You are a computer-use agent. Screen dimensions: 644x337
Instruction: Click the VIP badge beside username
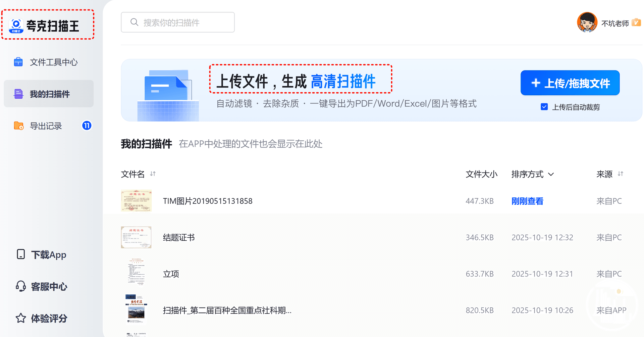636,22
